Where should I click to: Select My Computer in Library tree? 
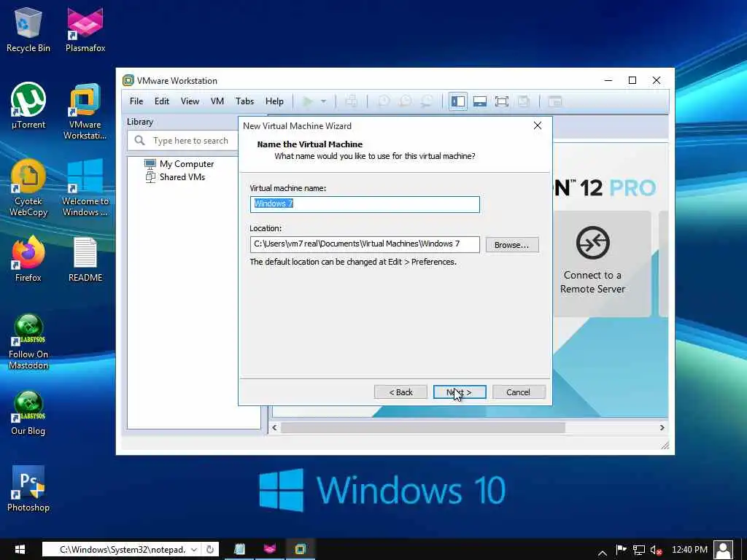coord(179,164)
